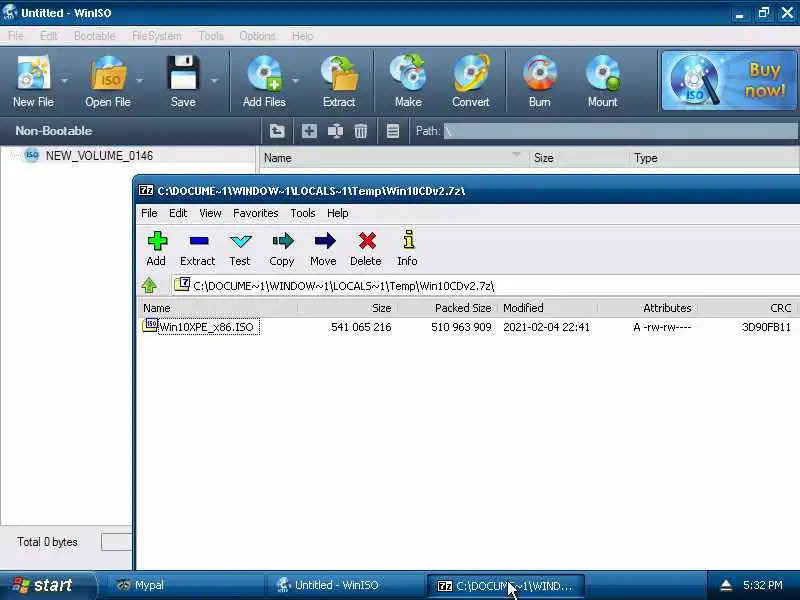Click the 7-Zip Size column header

(x=347, y=308)
